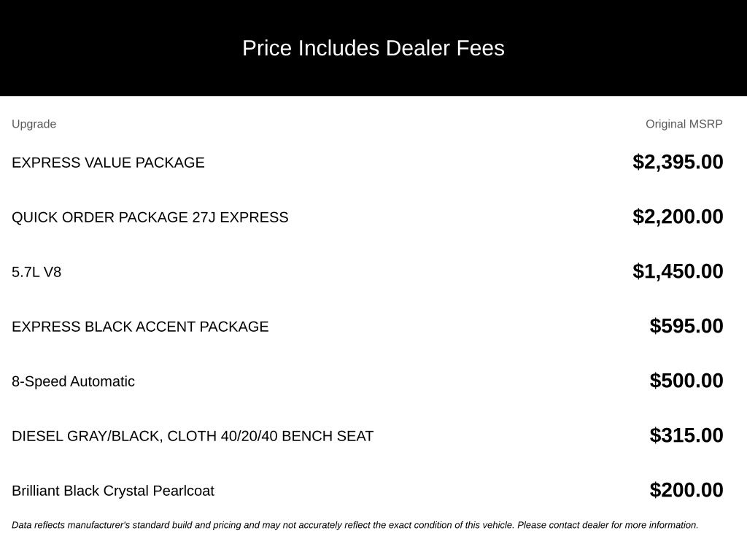747x560 pixels.
Task: Select the 8-Speed Automatic upgrade
Action: [73, 381]
